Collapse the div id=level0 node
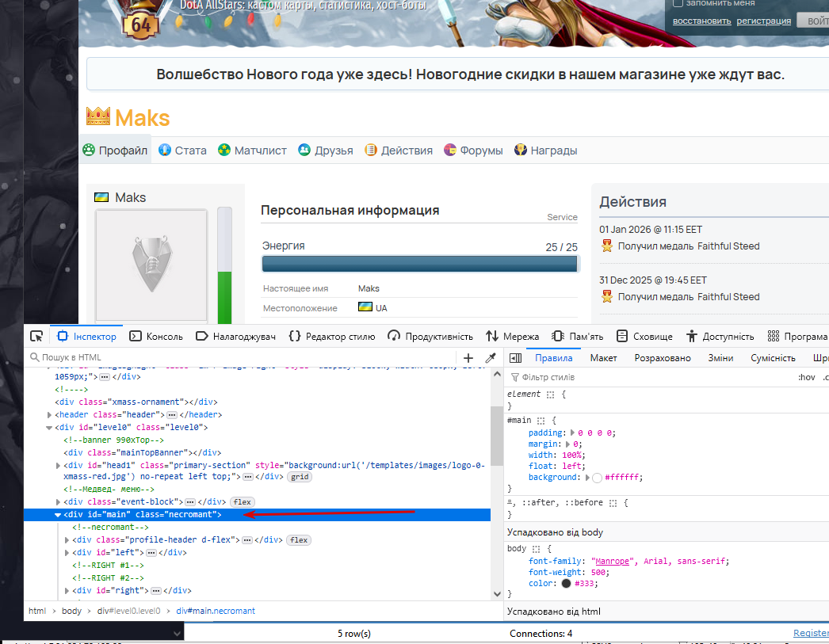The height and width of the screenshot is (644, 829). pos(49,428)
